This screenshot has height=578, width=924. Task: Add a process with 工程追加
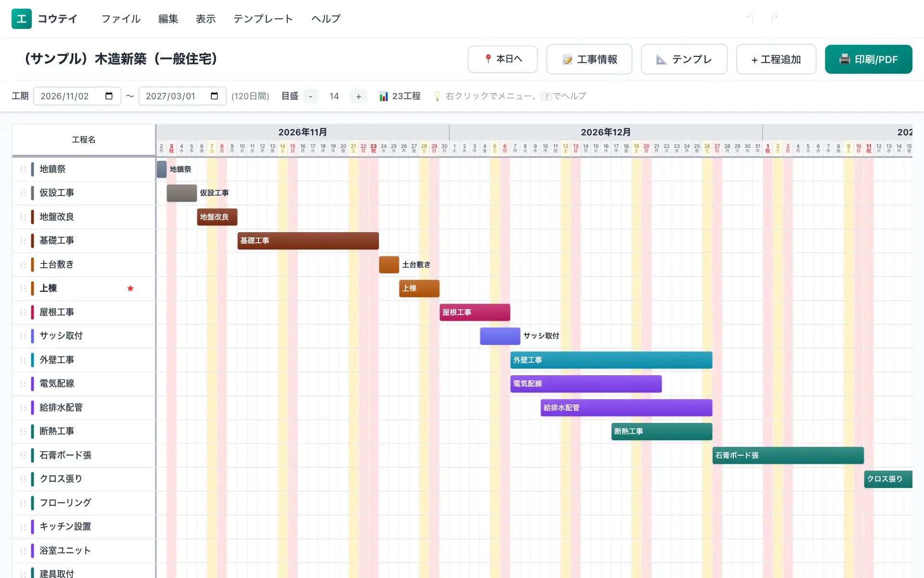(776, 59)
